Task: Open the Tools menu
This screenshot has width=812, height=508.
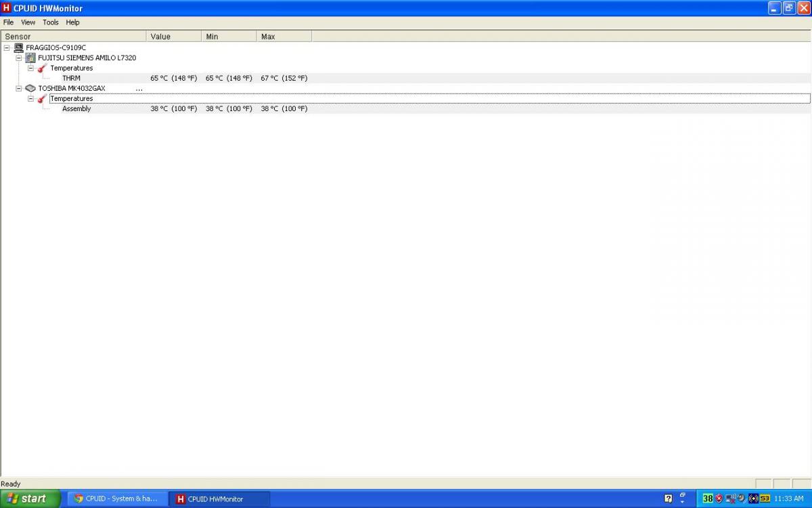Action: (51, 22)
